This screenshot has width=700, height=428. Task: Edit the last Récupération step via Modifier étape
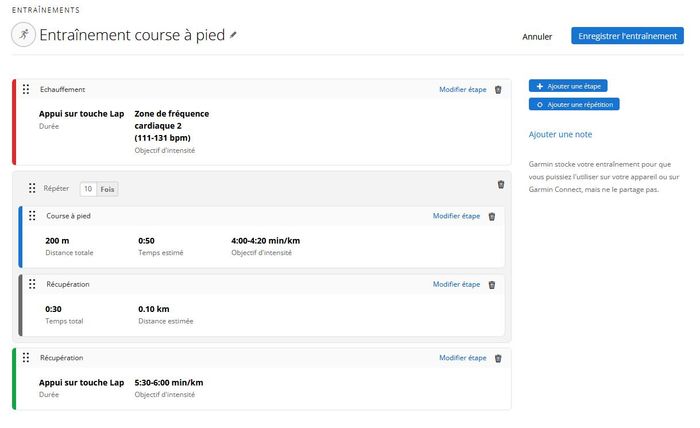click(x=462, y=358)
